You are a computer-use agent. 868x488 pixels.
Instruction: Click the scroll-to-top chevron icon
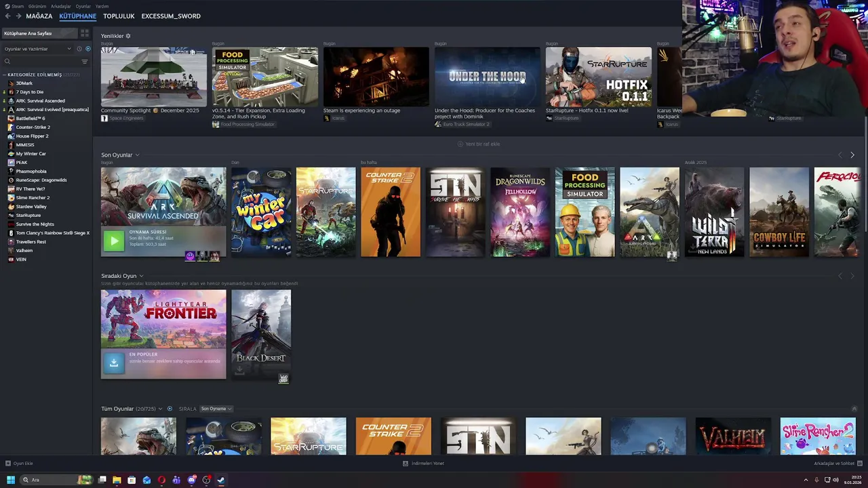pos(854,409)
